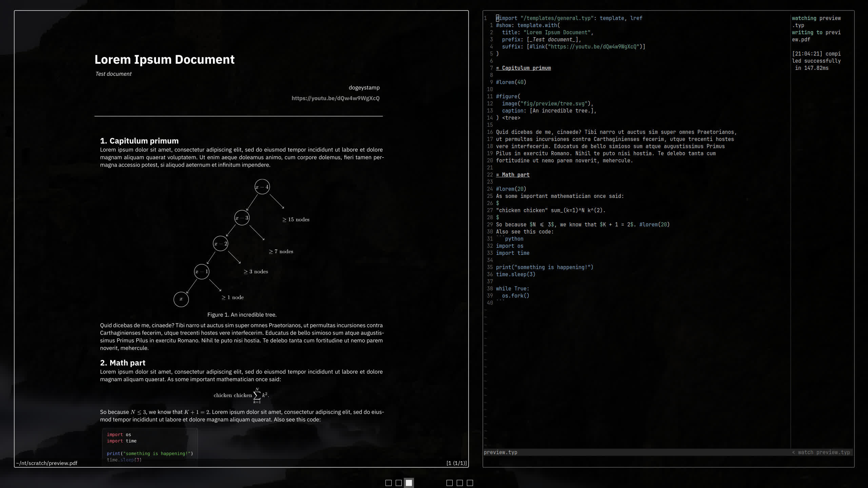Click the "= Math part" heading in editor

513,175
